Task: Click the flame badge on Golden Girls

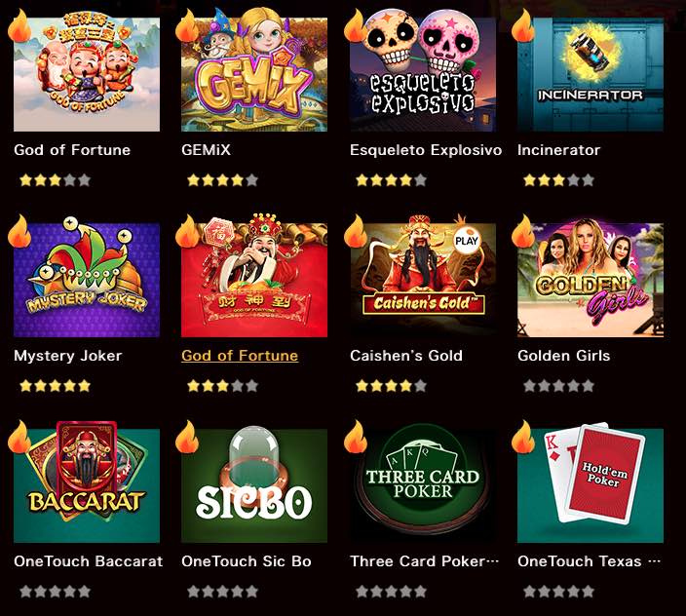Action: 523,231
